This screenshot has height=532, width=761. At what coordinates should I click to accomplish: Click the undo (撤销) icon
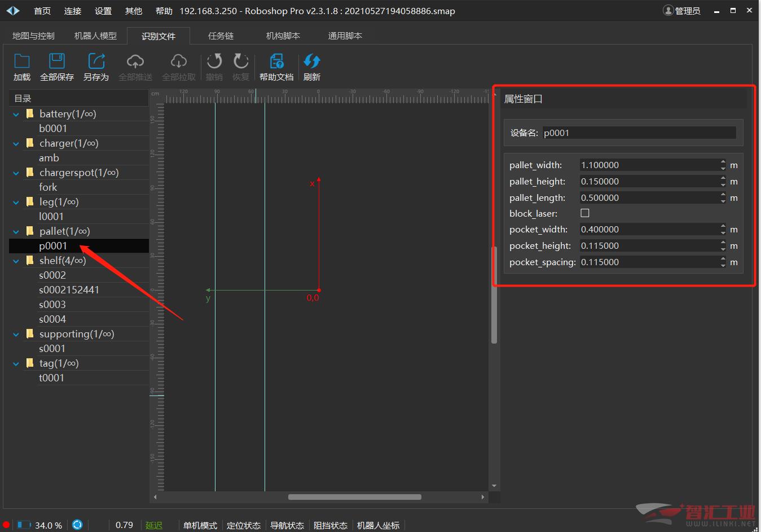pos(214,61)
